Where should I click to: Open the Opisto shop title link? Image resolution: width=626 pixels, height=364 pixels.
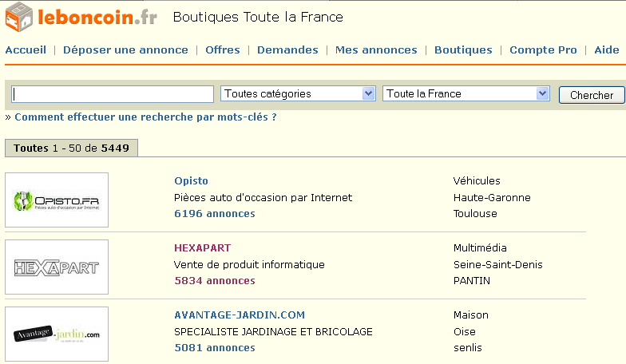pos(191,181)
